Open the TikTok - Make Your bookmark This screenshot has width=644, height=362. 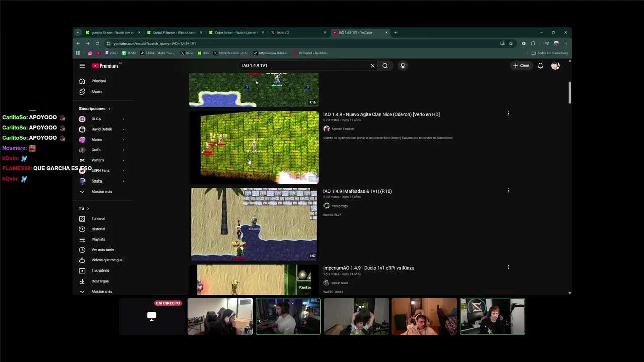[x=157, y=53]
